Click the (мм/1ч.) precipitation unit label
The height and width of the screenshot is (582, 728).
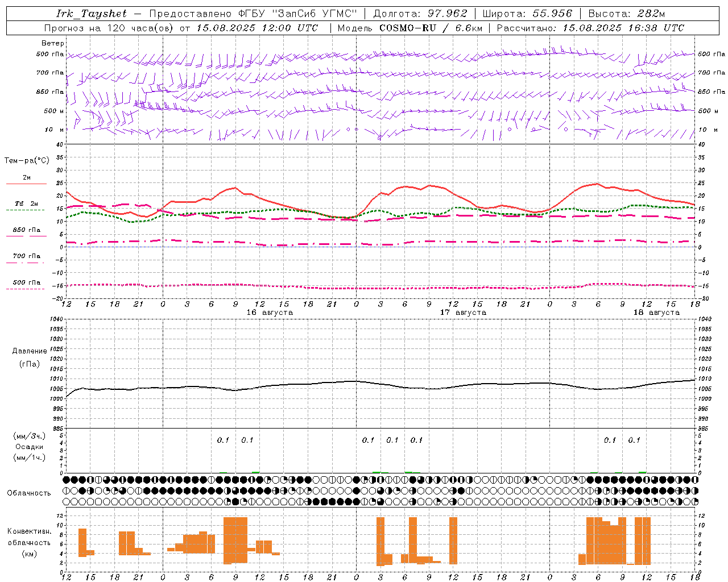point(30,458)
